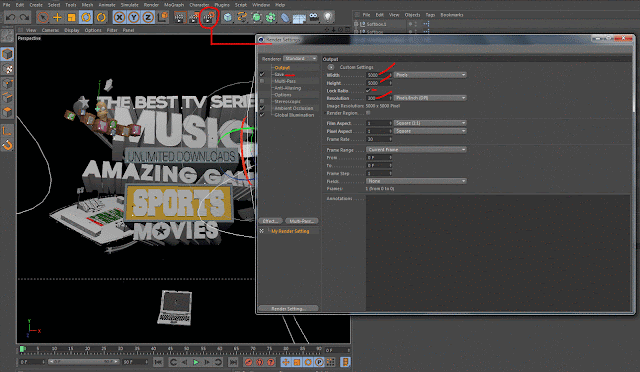Open the Fields None dropdown

point(416,181)
